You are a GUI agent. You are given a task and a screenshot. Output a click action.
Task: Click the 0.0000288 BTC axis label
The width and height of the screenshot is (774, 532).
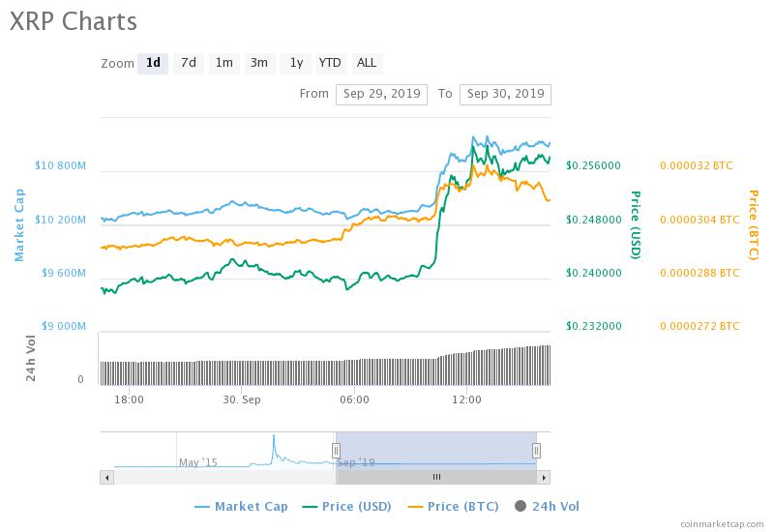coord(700,273)
